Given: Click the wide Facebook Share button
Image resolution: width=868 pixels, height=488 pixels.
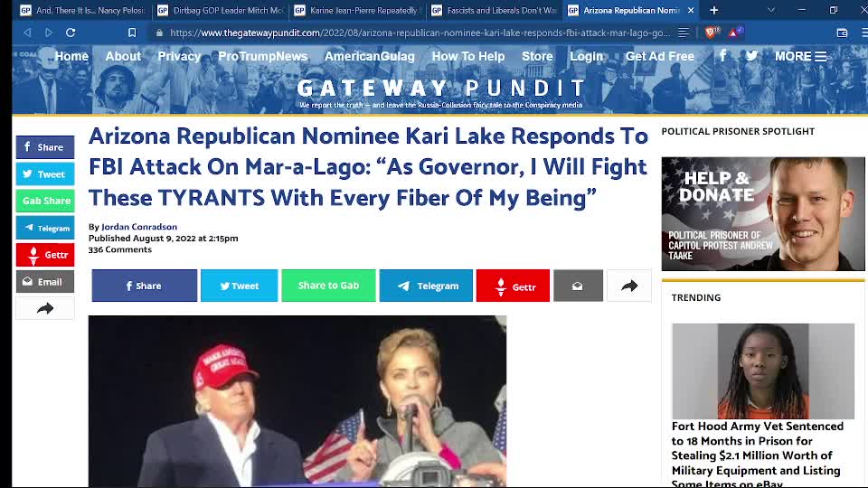Looking at the screenshot, I should tap(145, 286).
